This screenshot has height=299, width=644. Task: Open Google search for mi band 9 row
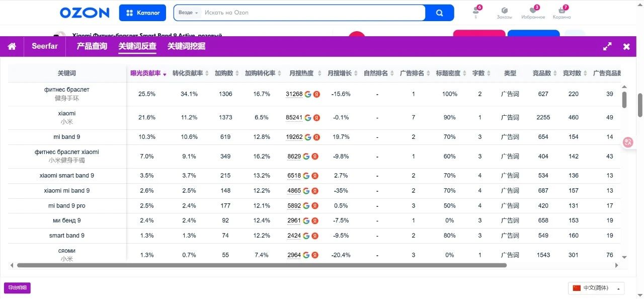(307, 137)
